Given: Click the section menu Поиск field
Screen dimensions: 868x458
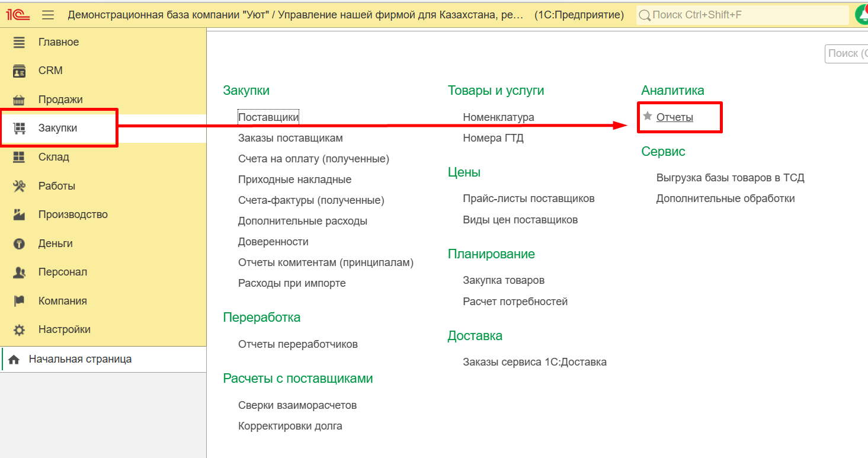Looking at the screenshot, I should tap(846, 53).
